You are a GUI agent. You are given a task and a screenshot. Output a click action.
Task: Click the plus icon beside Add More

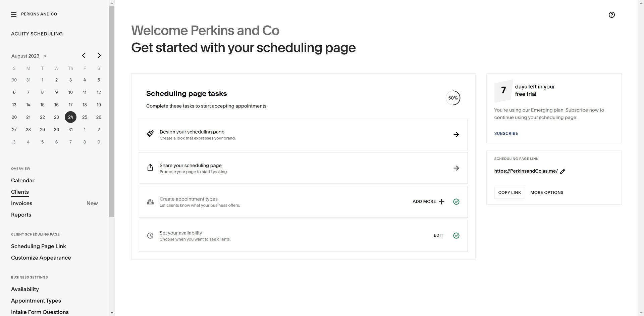pos(441,201)
